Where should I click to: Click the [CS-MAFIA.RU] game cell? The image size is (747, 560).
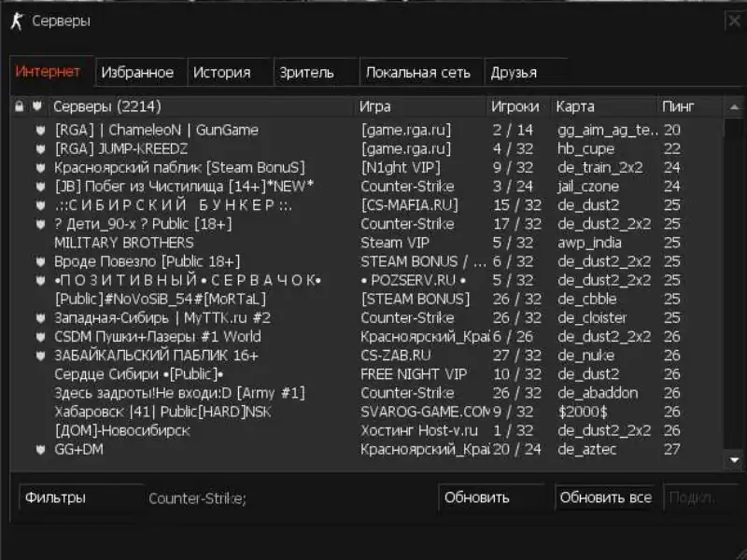pyautogui.click(x=409, y=205)
